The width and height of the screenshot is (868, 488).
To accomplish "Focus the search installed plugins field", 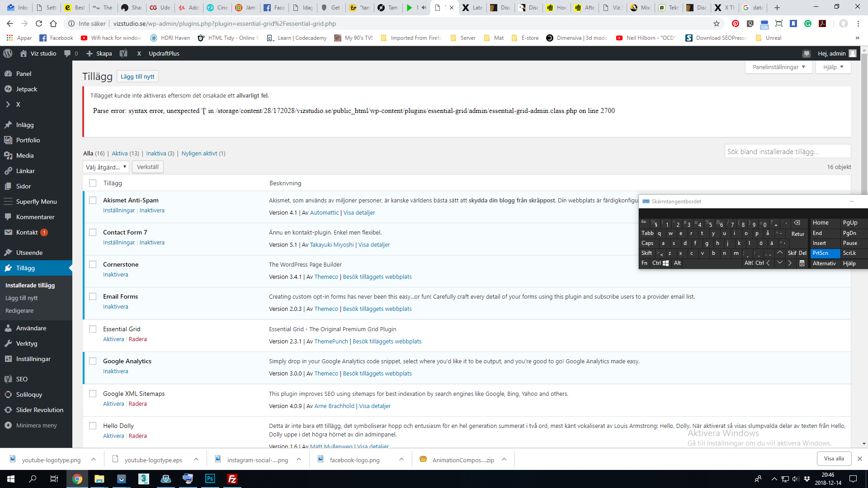I will (x=788, y=151).
